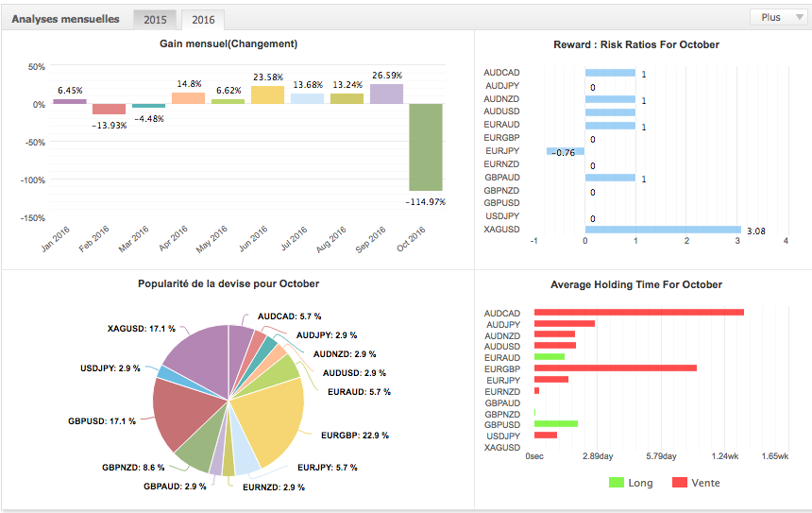Click the AUDCAD holding time bar
This screenshot has width=812, height=513.
click(x=639, y=313)
